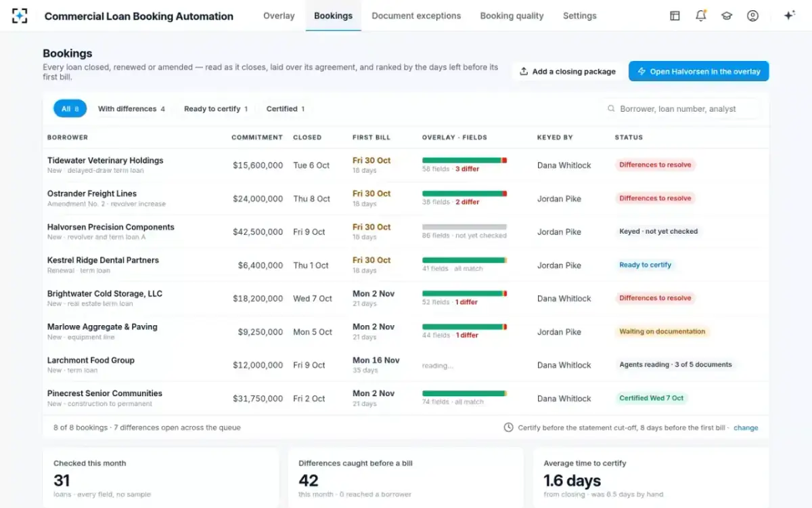Viewport: 812px width, 508px height.
Task: Show All 8 bookings filter
Action: (x=70, y=108)
